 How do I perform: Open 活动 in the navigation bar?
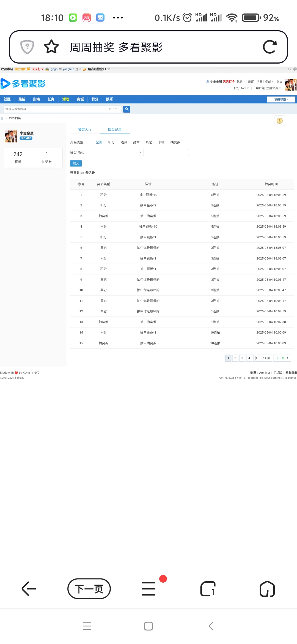(x=66, y=99)
